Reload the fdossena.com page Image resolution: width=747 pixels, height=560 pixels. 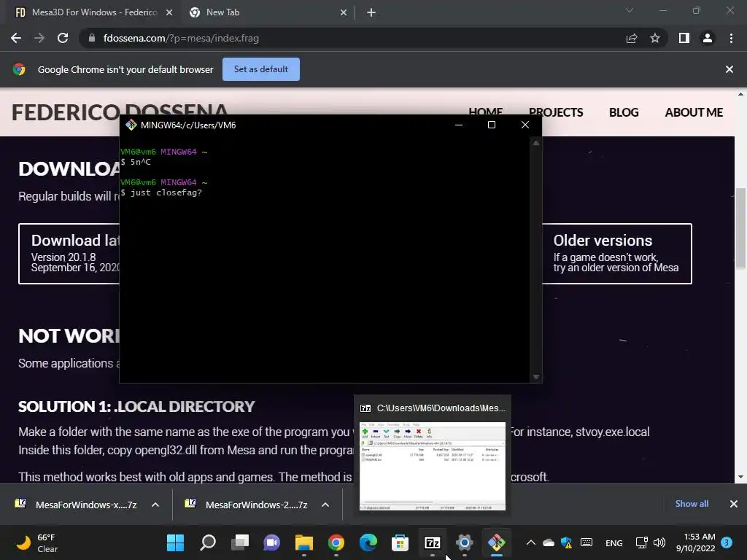63,38
